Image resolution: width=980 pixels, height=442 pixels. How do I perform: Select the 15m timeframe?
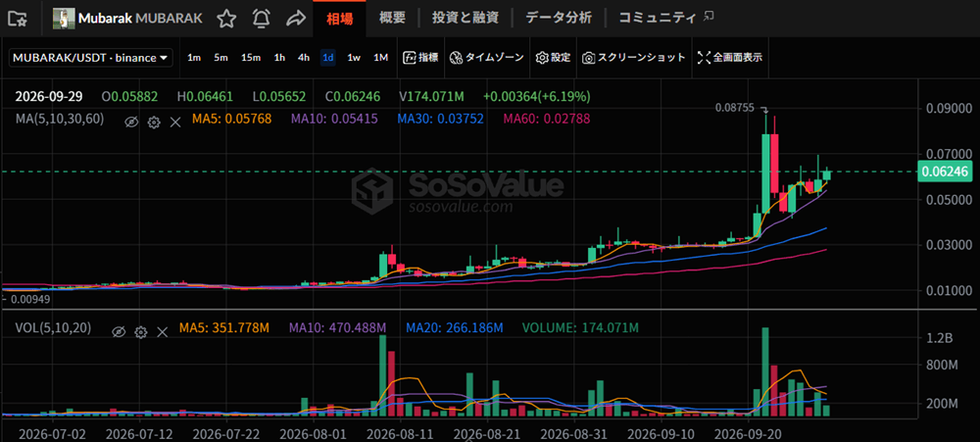point(251,58)
